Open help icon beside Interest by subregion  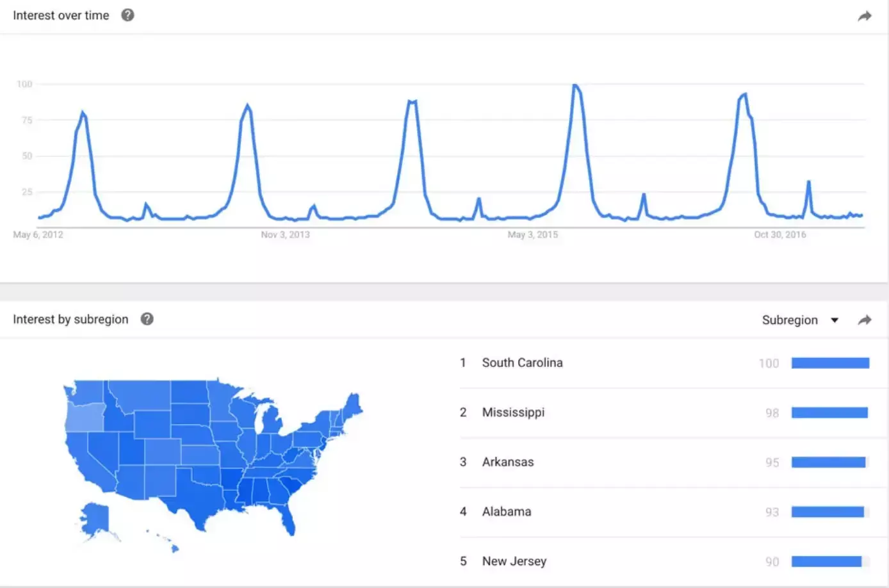147,319
